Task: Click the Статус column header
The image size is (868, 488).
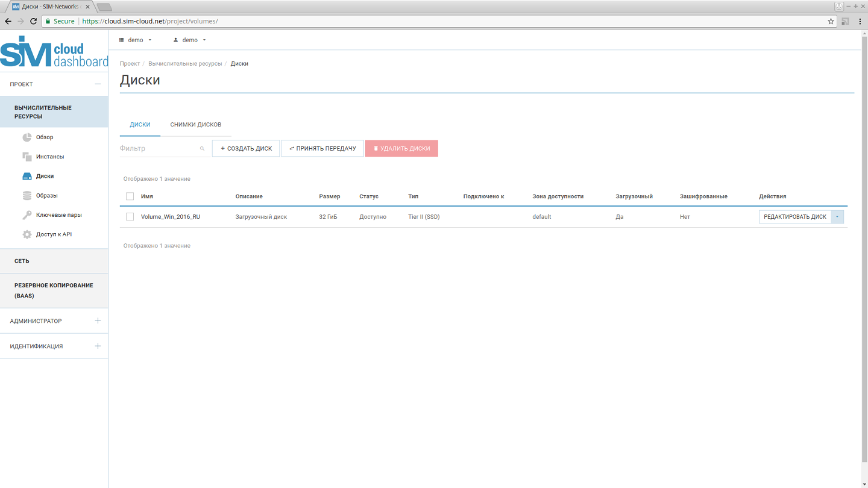Action: (x=369, y=196)
